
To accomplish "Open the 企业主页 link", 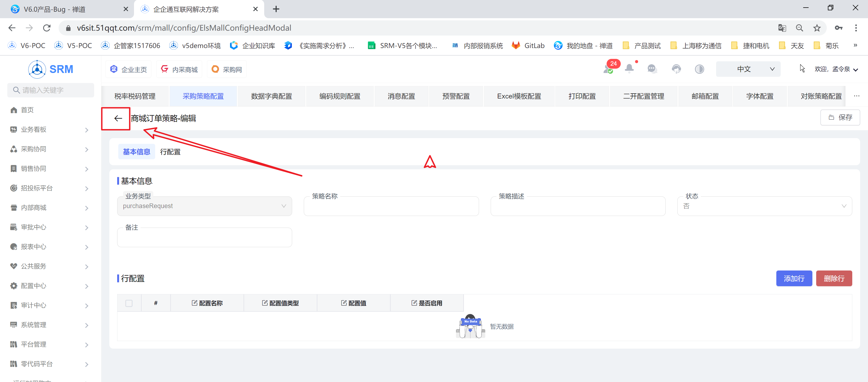I will [128, 69].
